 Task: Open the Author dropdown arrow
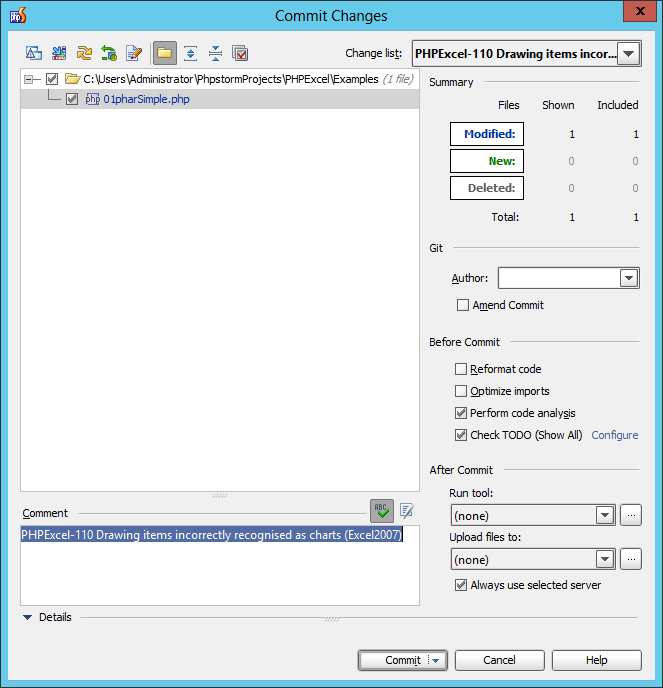coord(629,278)
